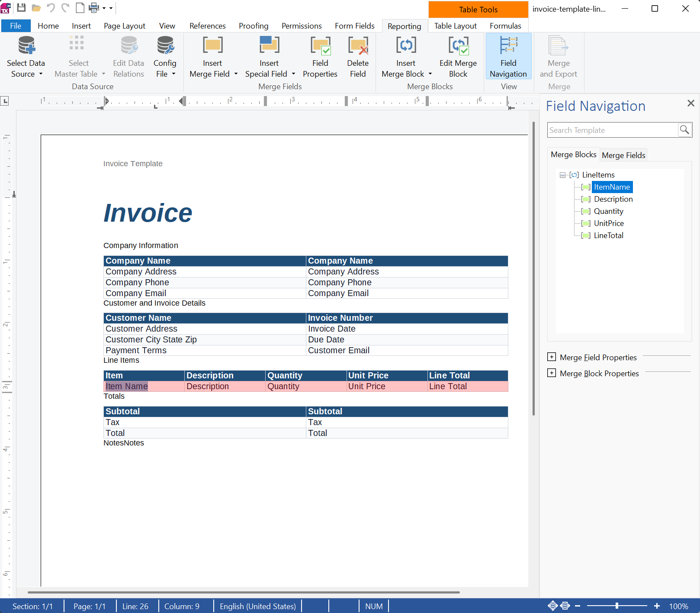Open the Config File dropdown arrow
This screenshot has width=700, height=613.
coord(173,74)
